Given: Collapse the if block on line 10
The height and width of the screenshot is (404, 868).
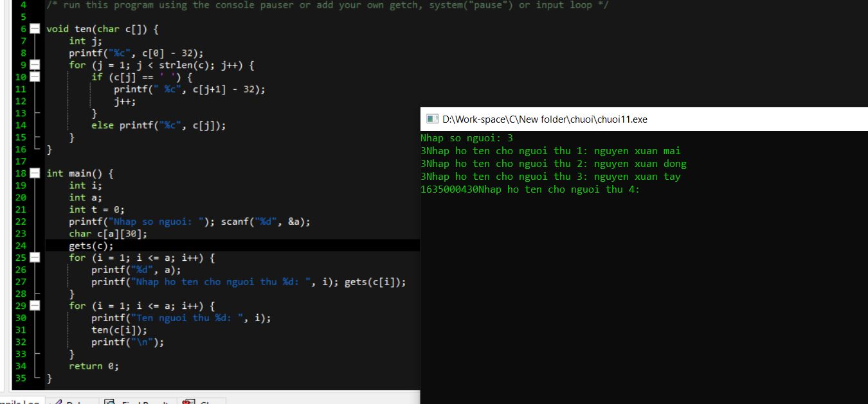Looking at the screenshot, I should click(x=35, y=77).
